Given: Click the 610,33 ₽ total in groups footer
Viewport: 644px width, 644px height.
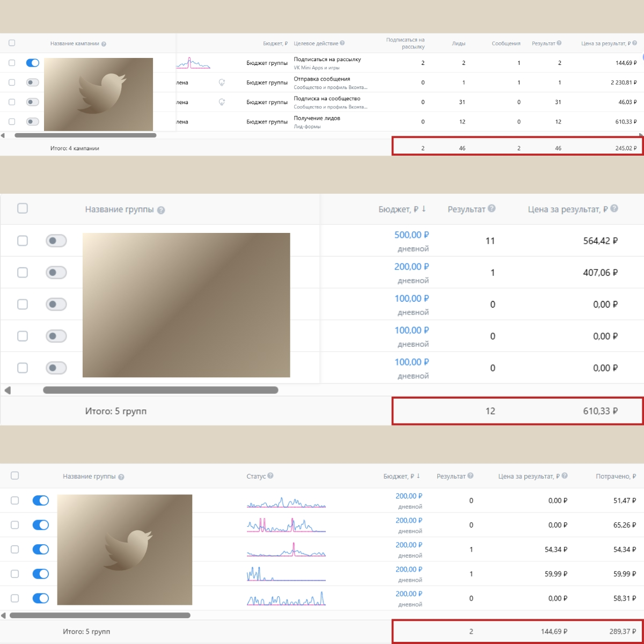Looking at the screenshot, I should pos(600,411).
